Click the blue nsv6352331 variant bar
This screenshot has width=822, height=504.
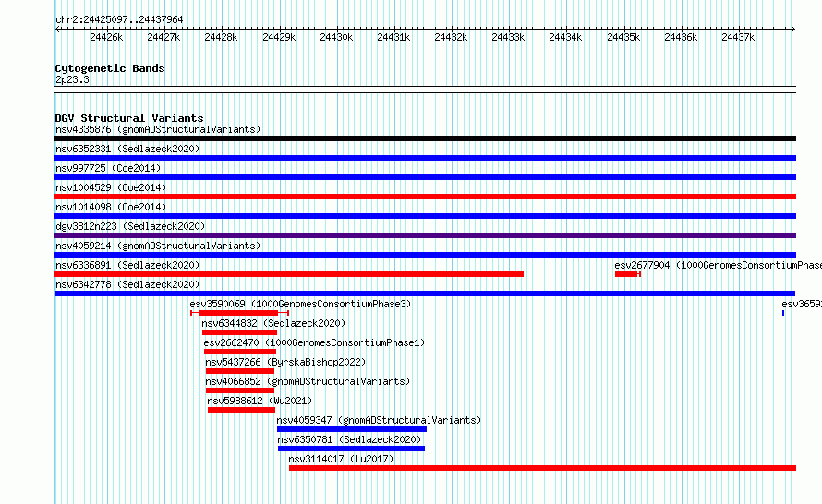[425, 158]
